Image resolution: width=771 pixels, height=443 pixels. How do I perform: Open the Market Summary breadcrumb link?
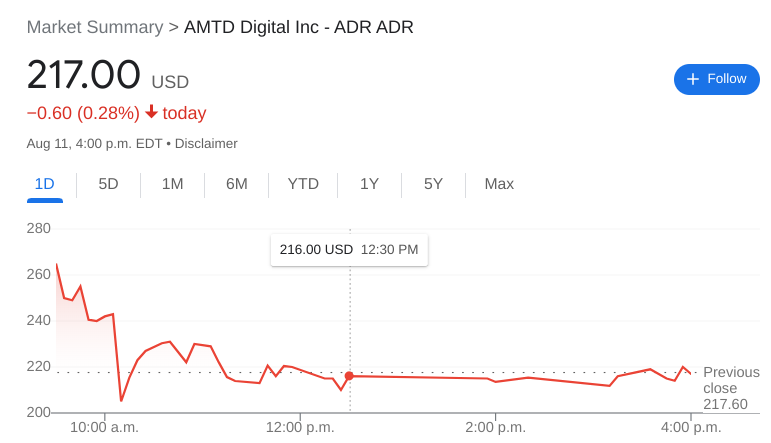pyautogui.click(x=94, y=27)
